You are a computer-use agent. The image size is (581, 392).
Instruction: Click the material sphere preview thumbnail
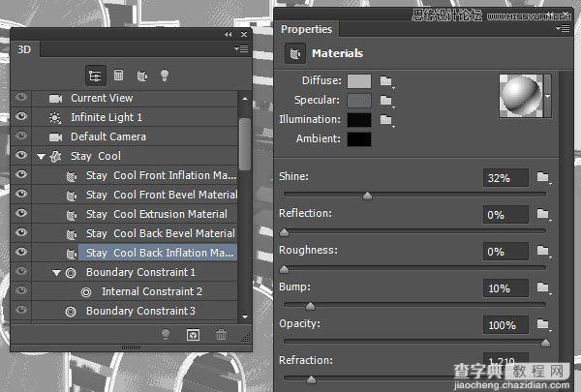(521, 96)
